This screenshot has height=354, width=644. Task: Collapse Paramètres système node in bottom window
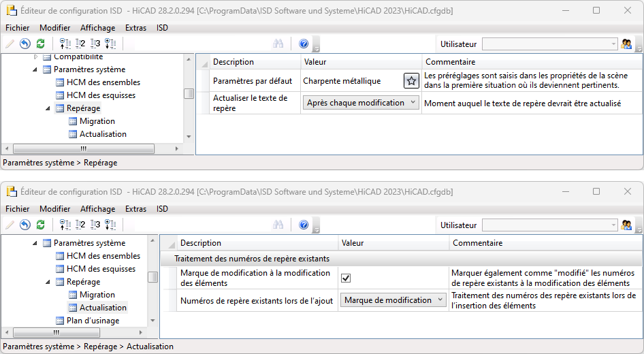pos(35,243)
